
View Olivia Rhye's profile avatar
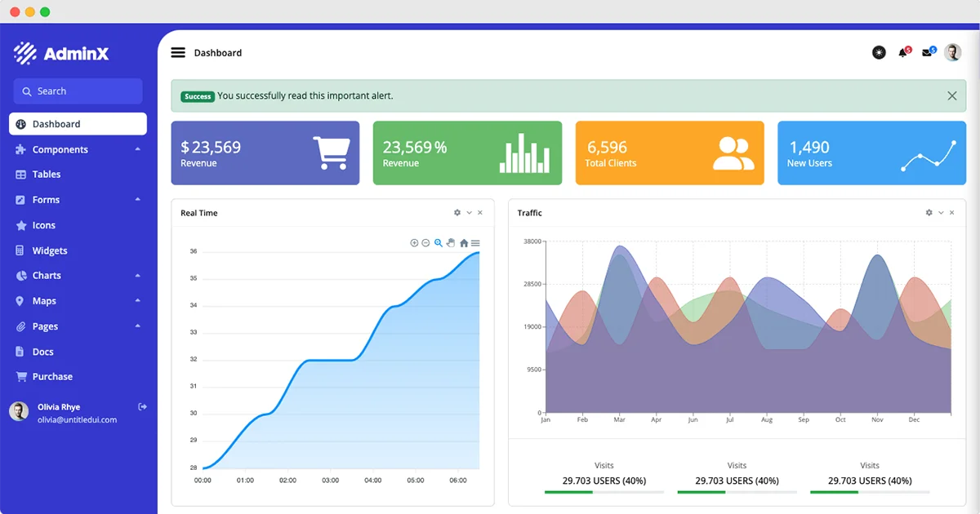point(18,411)
